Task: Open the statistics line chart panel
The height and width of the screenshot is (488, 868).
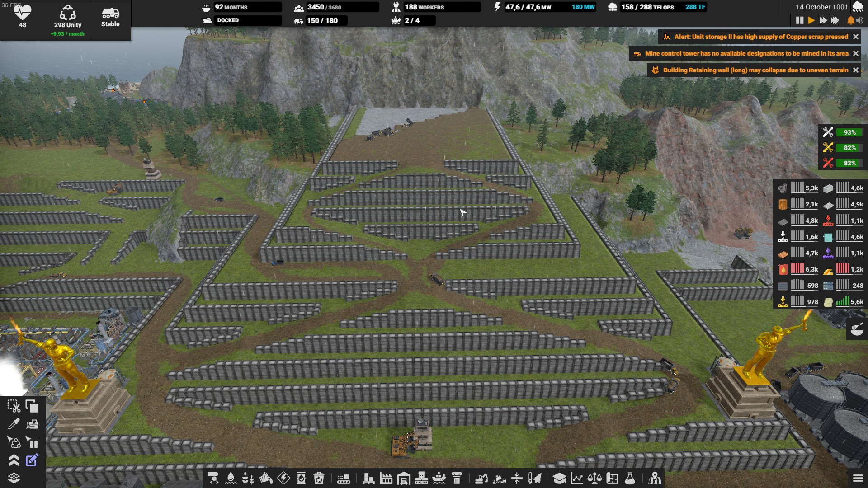Action: (577, 478)
